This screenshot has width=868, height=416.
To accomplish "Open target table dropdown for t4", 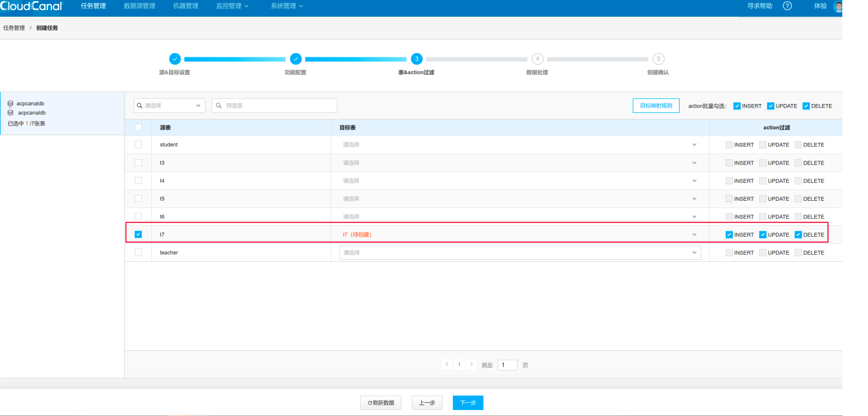I will [520, 181].
